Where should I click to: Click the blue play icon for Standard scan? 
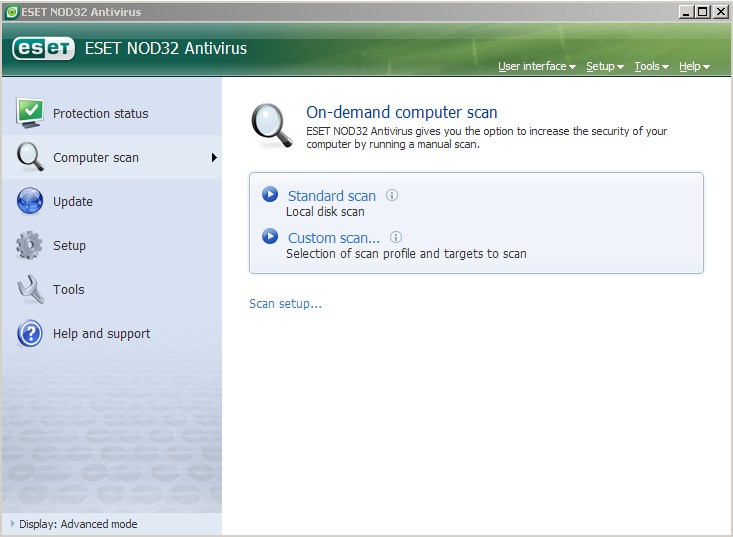[270, 195]
